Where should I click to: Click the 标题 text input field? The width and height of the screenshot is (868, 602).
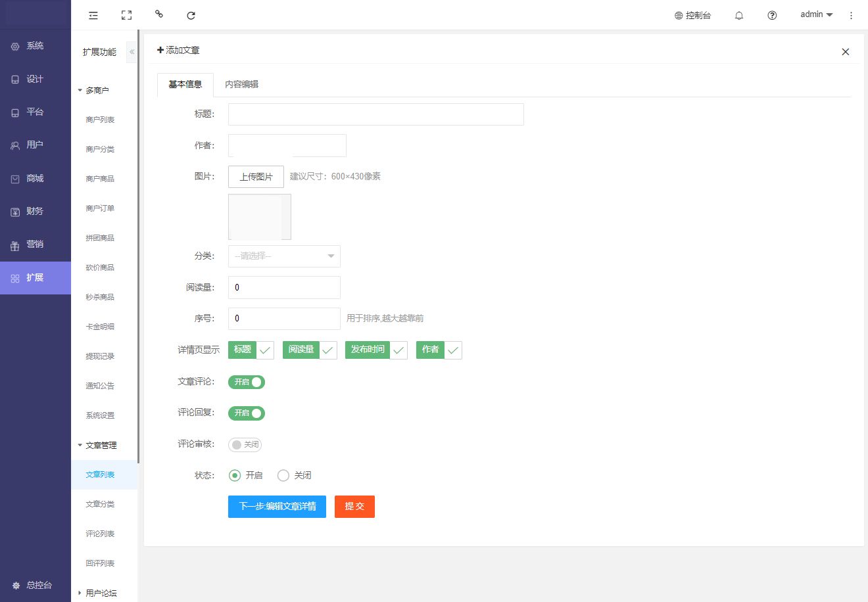pyautogui.click(x=375, y=114)
